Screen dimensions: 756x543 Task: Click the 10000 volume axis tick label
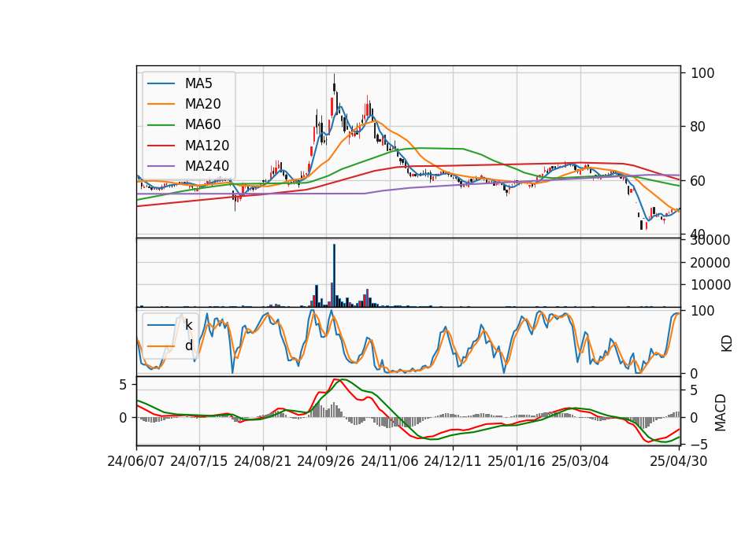click(x=710, y=285)
